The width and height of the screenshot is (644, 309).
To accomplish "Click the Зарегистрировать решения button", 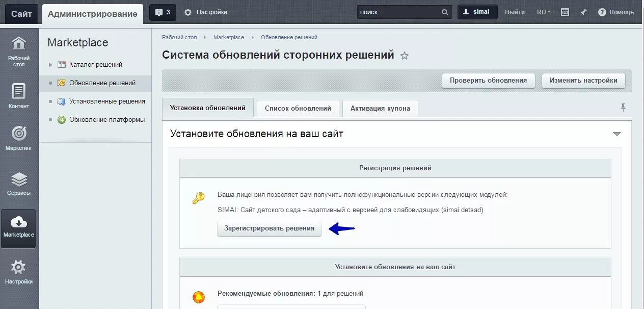I will click(x=270, y=228).
